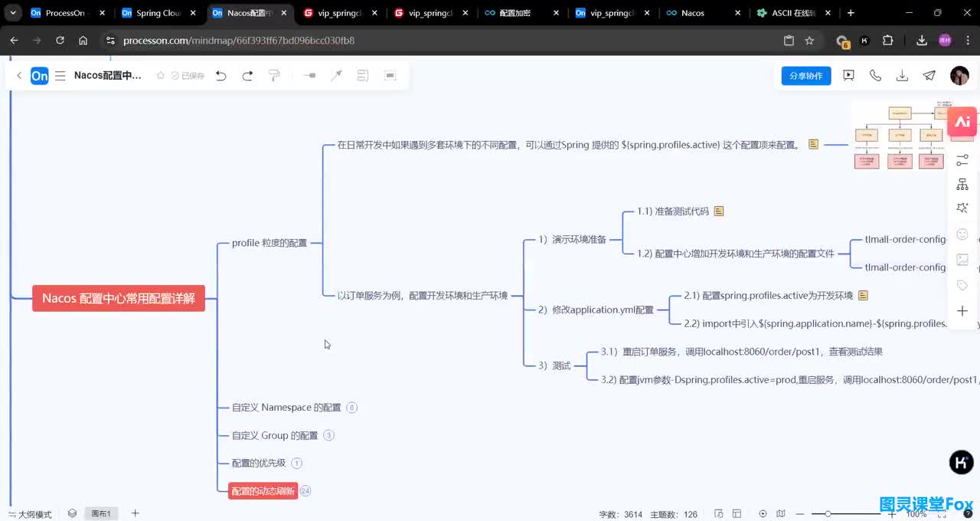Image resolution: width=980 pixels, height=521 pixels.
Task: Open the user avatar menu in ProcessOn
Action: coord(959,75)
